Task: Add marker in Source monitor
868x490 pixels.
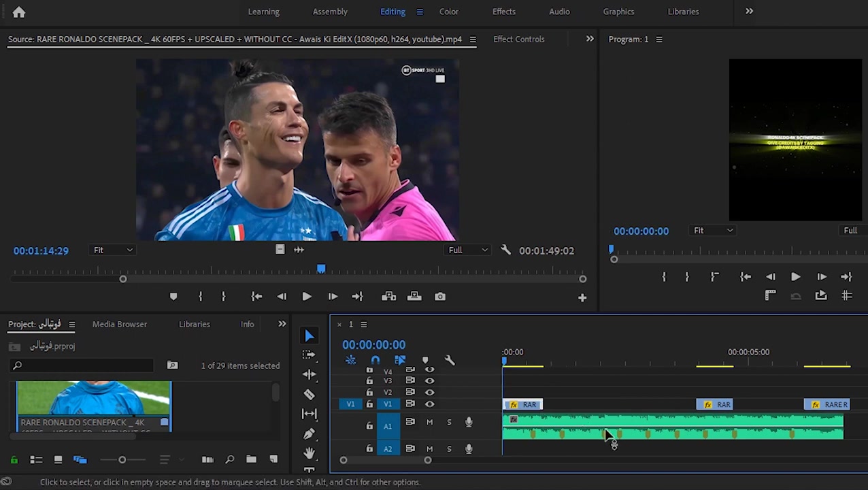Action: (x=173, y=297)
